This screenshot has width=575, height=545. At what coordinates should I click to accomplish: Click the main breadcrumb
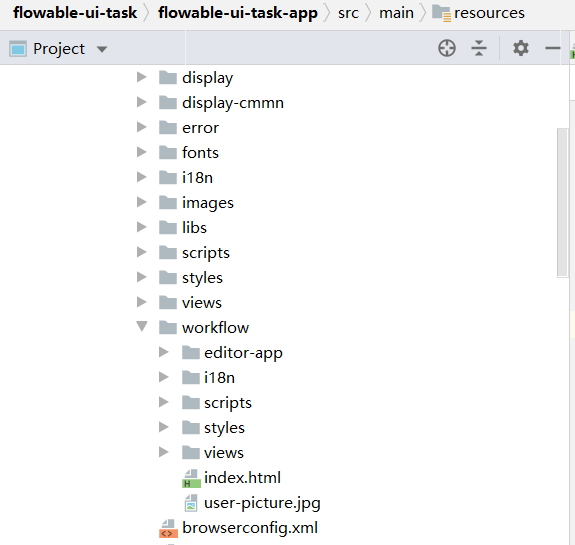[x=396, y=13]
